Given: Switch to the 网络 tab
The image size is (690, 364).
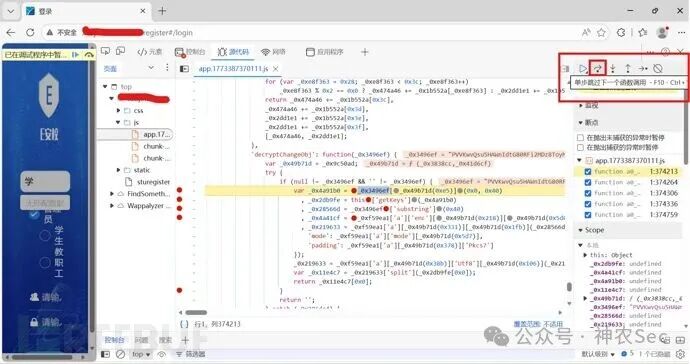Looking at the screenshot, I should coord(273,52).
